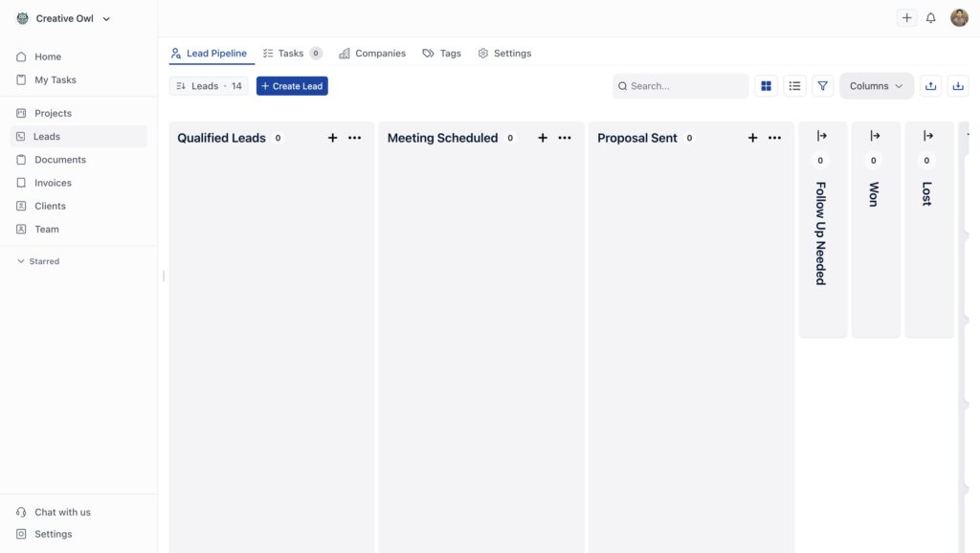The image size is (980, 553).
Task: Open the Columns dropdown
Action: [876, 86]
